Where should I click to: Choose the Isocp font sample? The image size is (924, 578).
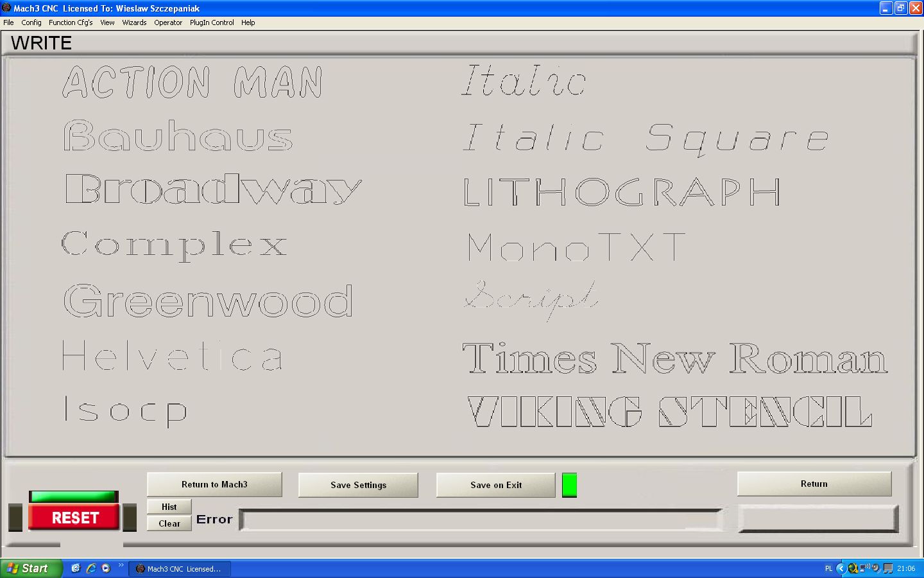[125, 411]
